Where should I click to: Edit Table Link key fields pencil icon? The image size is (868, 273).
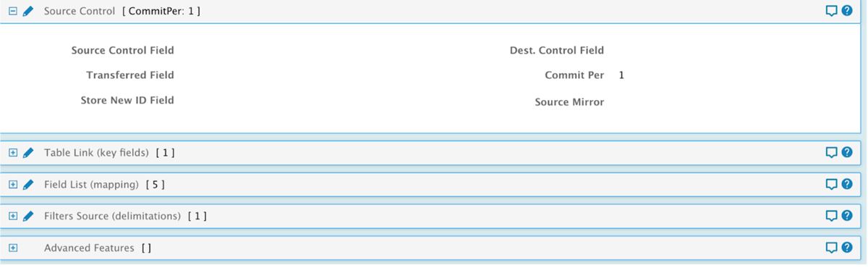tap(28, 153)
